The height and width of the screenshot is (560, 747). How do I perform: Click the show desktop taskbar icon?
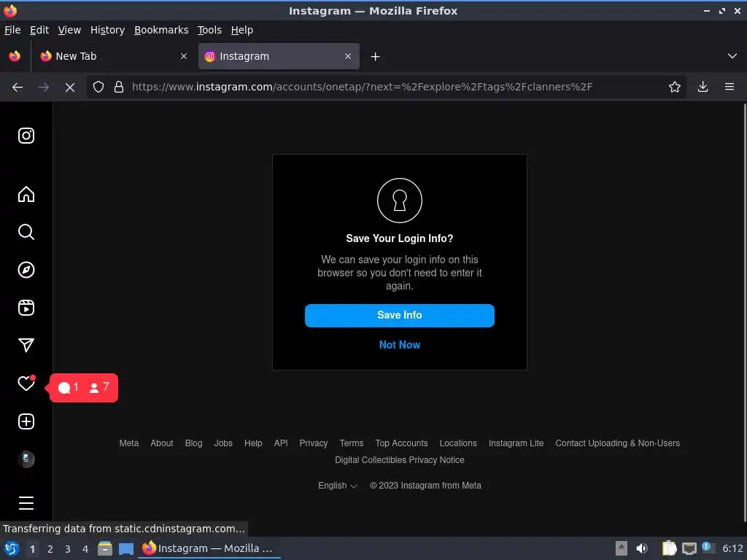click(x=125, y=548)
